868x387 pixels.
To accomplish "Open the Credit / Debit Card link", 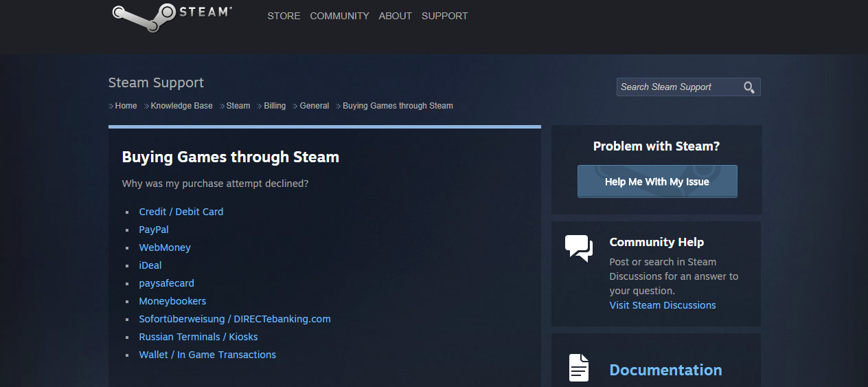I will tap(181, 212).
